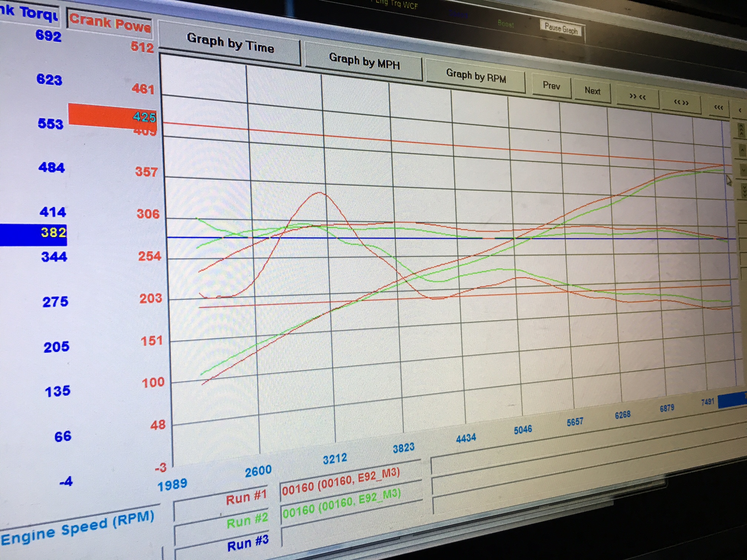Click the single up-arrow vertical shift button
The height and width of the screenshot is (560, 747).
(x=742, y=150)
